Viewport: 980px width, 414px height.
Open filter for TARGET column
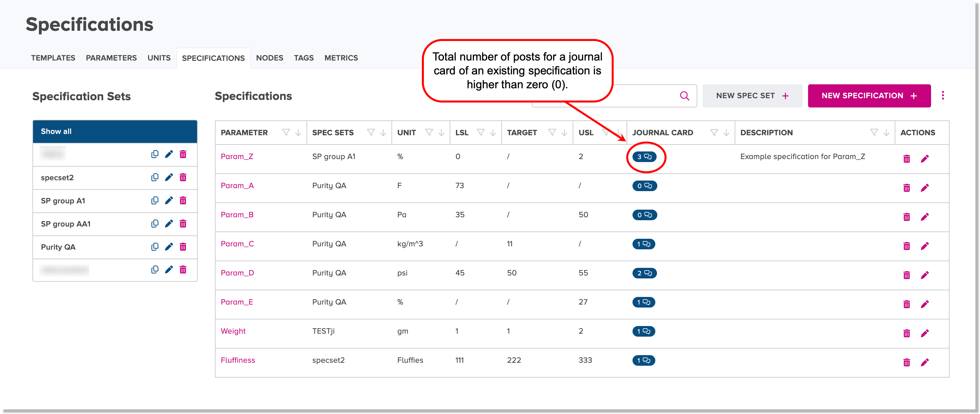pyautogui.click(x=551, y=132)
